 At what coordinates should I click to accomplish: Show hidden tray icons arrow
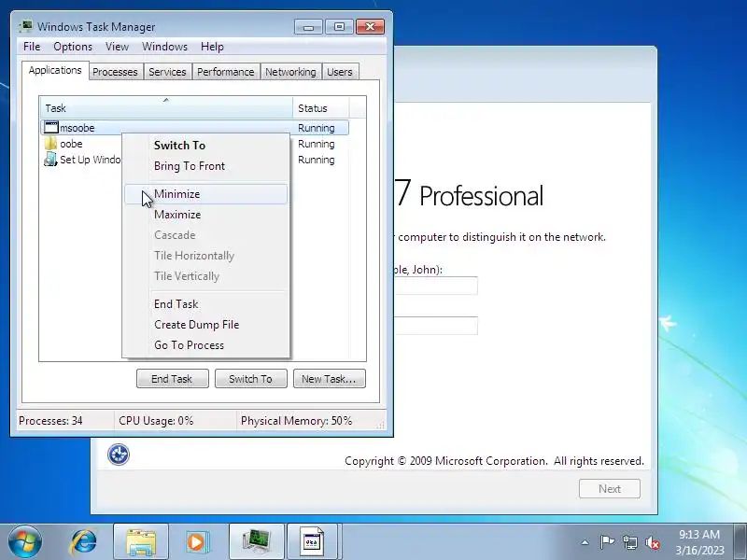pyautogui.click(x=585, y=542)
